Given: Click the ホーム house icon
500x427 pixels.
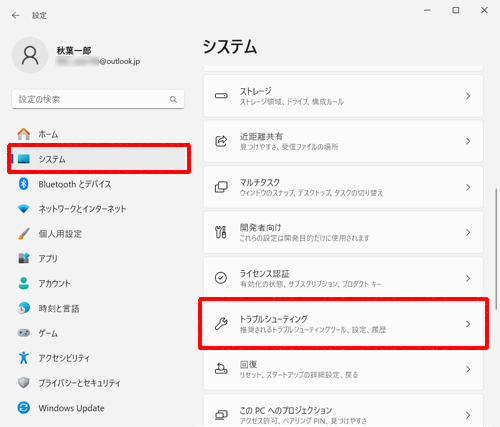Looking at the screenshot, I should tap(24, 134).
